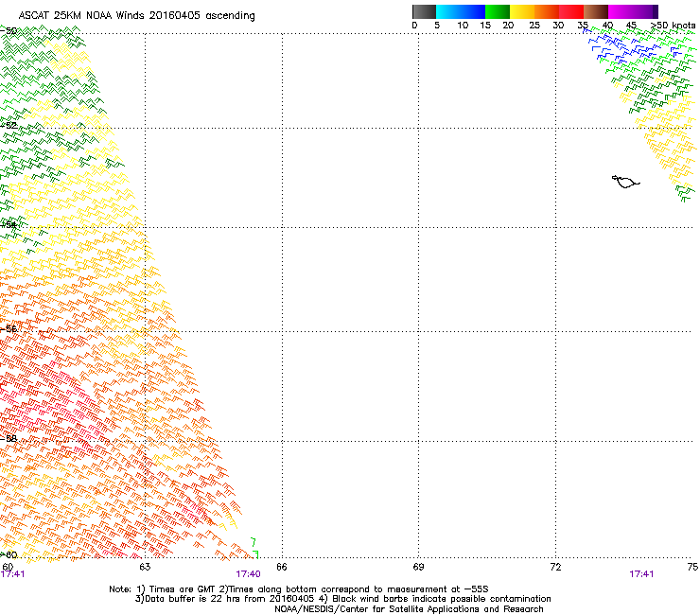Click the '17:41' time below longitude 60
The image size is (700, 615).
(x=12, y=574)
